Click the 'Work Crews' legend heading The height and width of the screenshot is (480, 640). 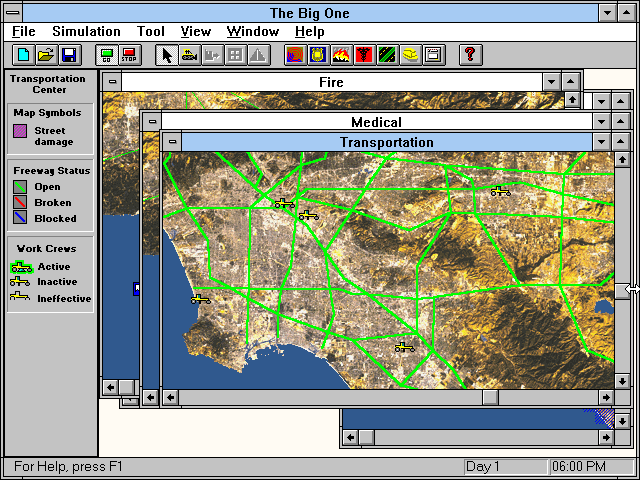47,249
